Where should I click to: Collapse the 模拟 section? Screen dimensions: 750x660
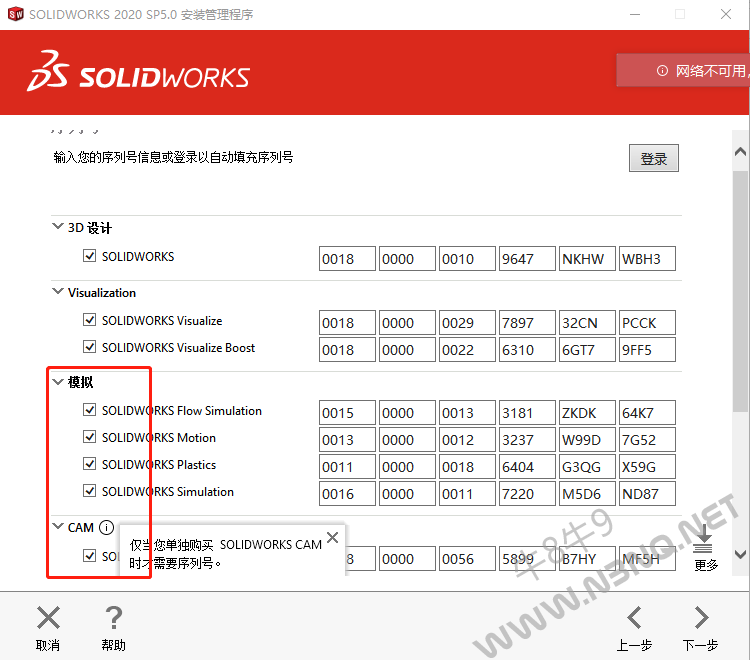[x=57, y=382]
